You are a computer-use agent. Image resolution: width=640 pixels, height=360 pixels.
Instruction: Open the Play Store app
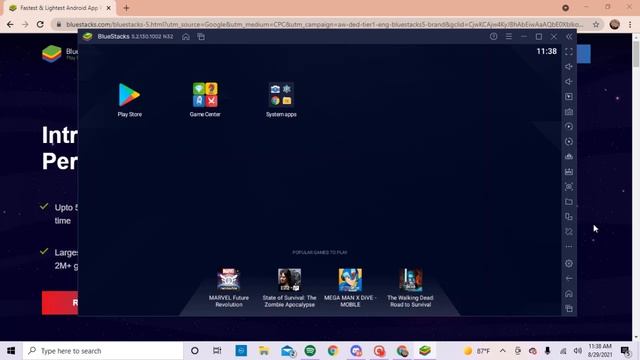pos(129,100)
